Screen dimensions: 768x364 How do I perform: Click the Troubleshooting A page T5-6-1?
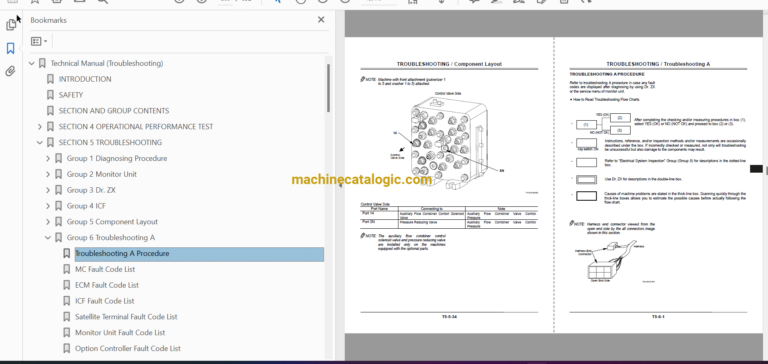[x=658, y=185]
